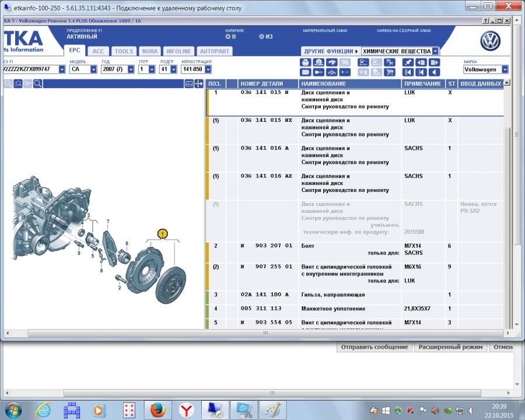Open Firefox from the taskbar

(x=157, y=410)
